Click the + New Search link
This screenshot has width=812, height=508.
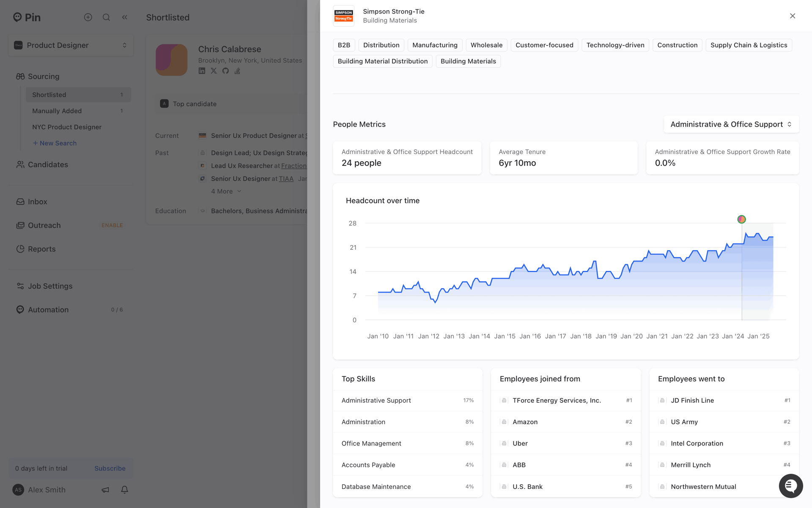click(x=55, y=143)
